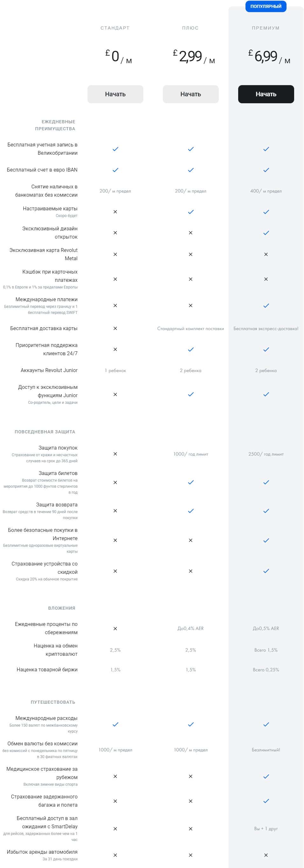Select the Стандарт plan heading
Image resolution: width=304 pixels, height=868 pixels.
pyautogui.click(x=115, y=28)
